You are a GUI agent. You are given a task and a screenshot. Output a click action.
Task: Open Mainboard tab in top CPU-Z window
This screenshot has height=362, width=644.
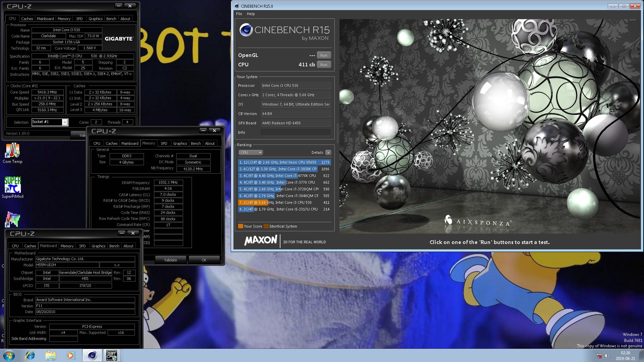coord(45,19)
